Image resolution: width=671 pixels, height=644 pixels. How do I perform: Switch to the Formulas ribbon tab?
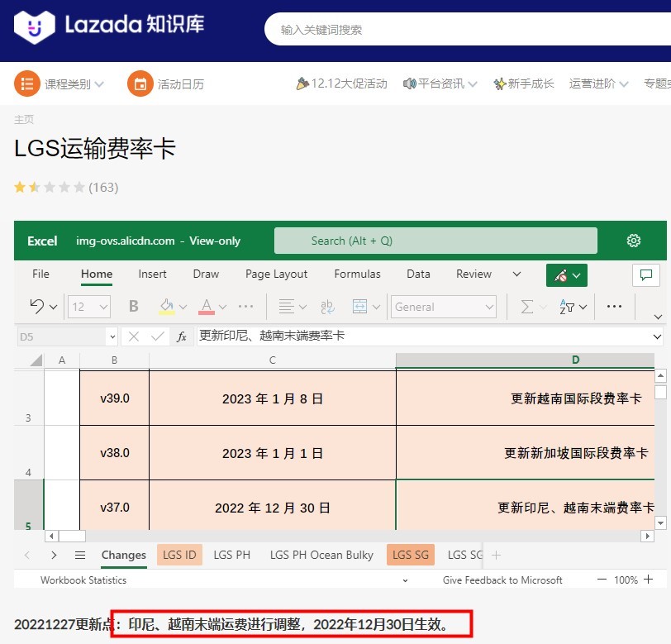click(x=357, y=274)
